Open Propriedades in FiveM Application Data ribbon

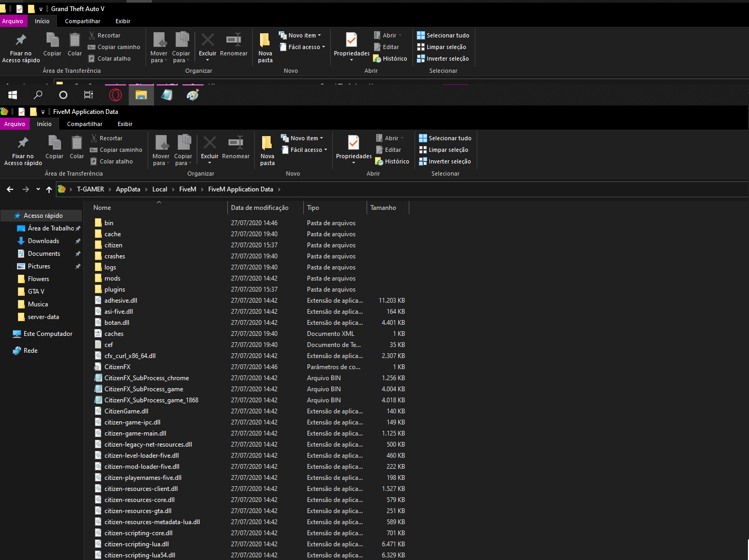(354, 150)
